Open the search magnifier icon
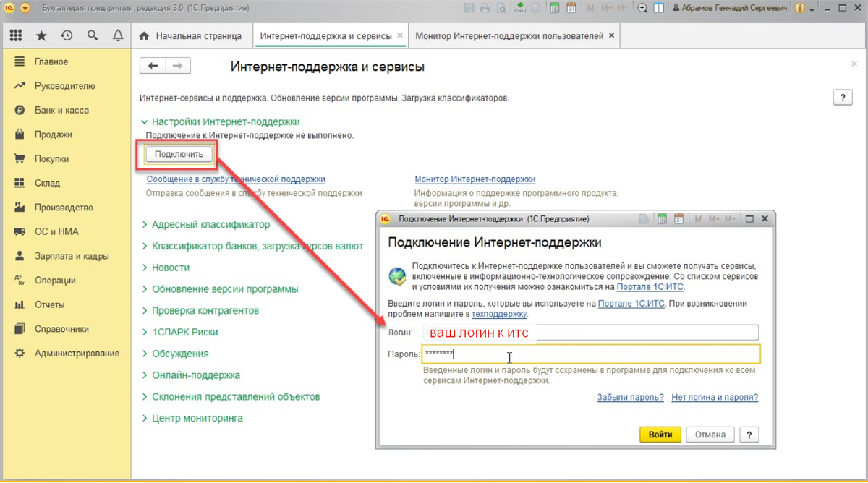Screen dimensions: 868x483 click(92, 35)
